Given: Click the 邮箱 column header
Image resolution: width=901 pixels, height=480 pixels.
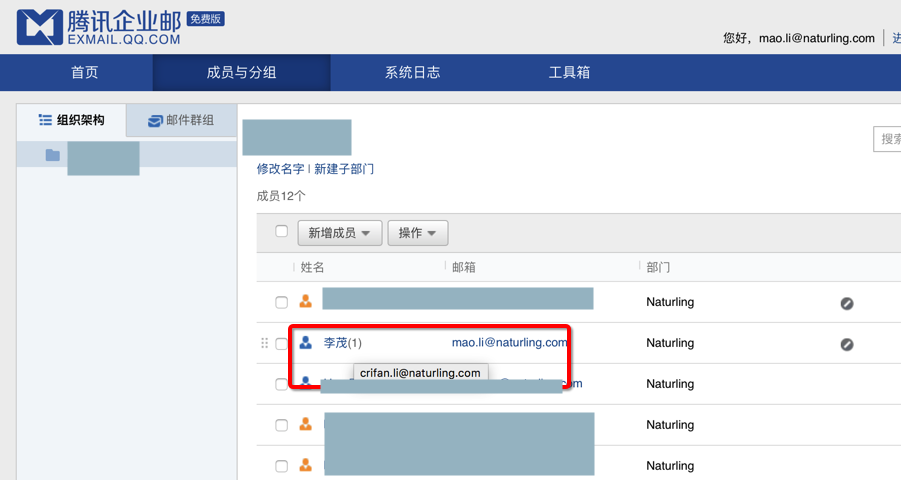Looking at the screenshot, I should (464, 267).
